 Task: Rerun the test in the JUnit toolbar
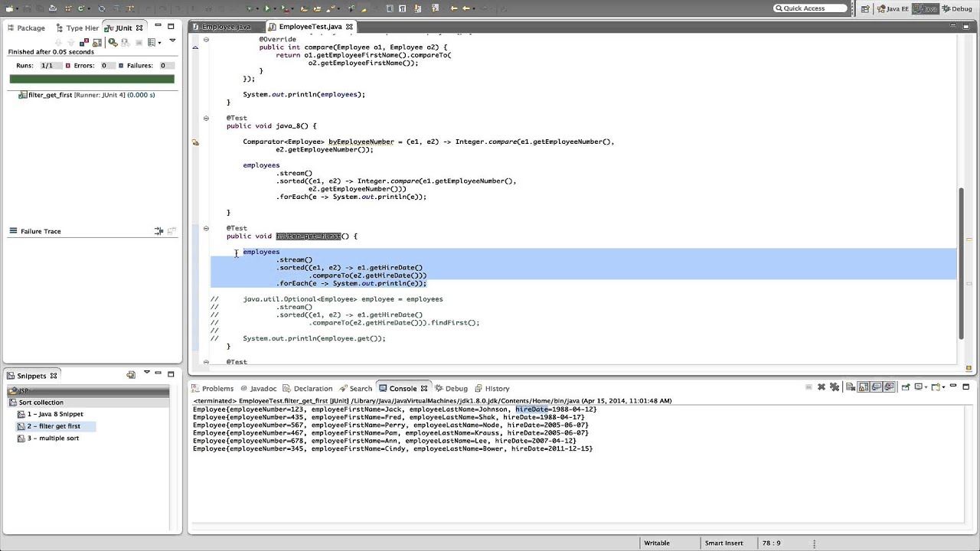[113, 42]
